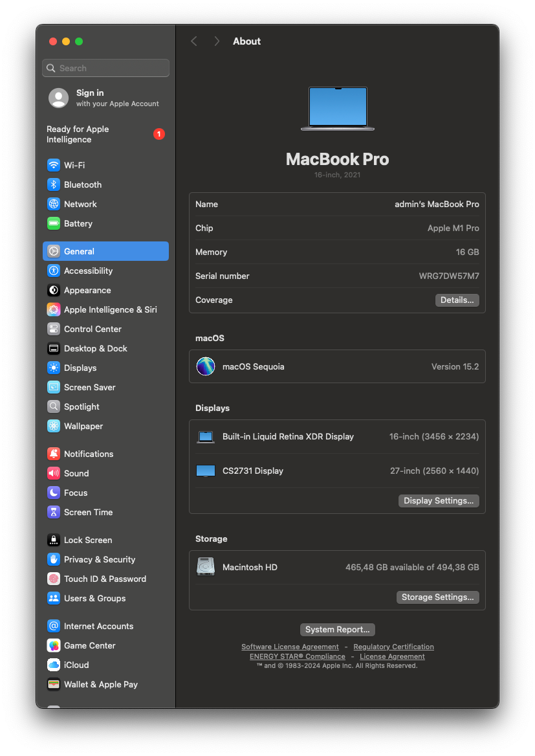Select the Displays settings icon
The height and width of the screenshot is (756, 535).
click(53, 368)
